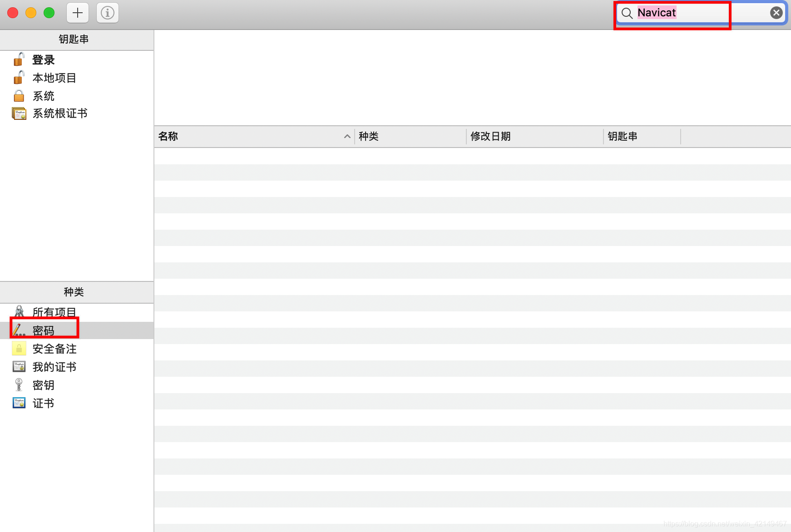Click the keys icon beside 所有项目
The width and height of the screenshot is (791, 532).
click(x=19, y=311)
